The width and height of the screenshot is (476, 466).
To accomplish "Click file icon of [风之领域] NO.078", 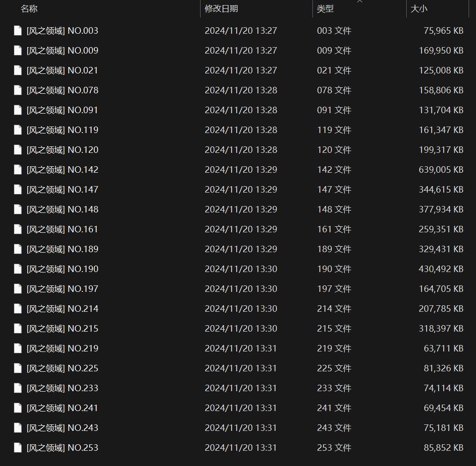I will pyautogui.click(x=18, y=90).
